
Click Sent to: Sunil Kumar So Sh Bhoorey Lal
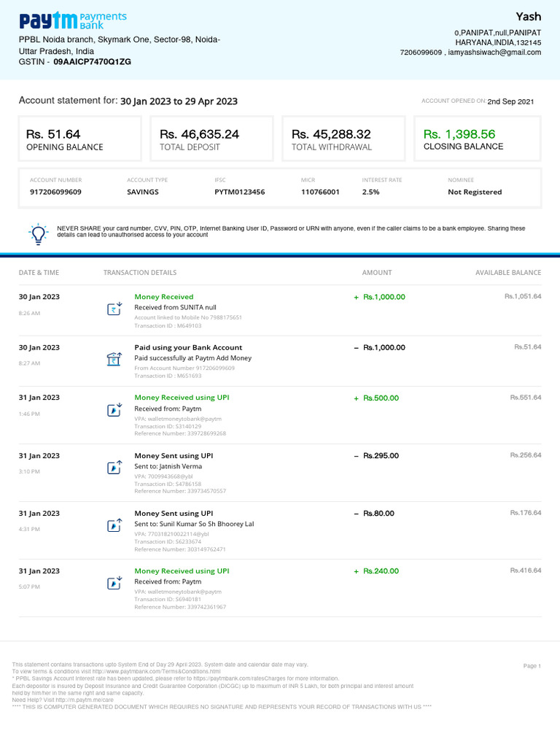pos(194,524)
